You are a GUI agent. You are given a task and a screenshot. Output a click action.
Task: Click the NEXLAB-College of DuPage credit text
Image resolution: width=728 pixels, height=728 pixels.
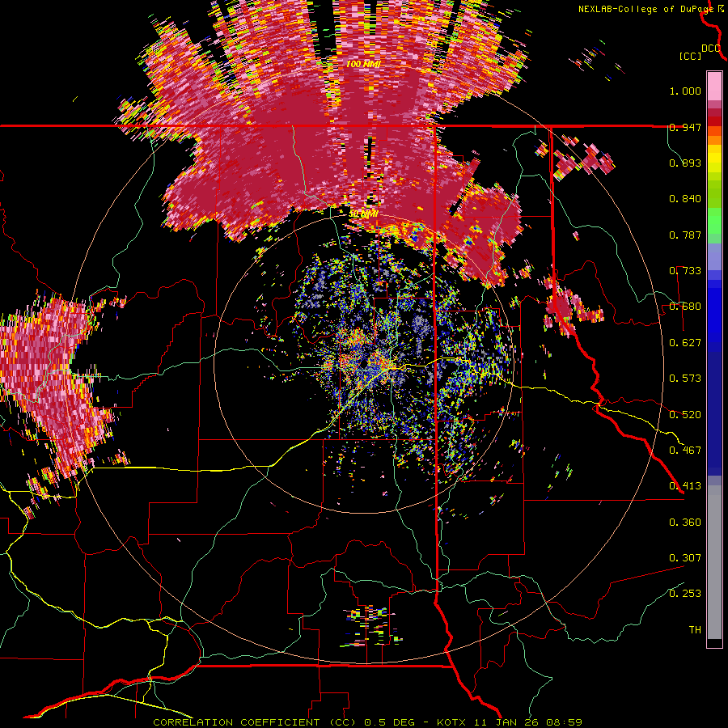click(645, 9)
